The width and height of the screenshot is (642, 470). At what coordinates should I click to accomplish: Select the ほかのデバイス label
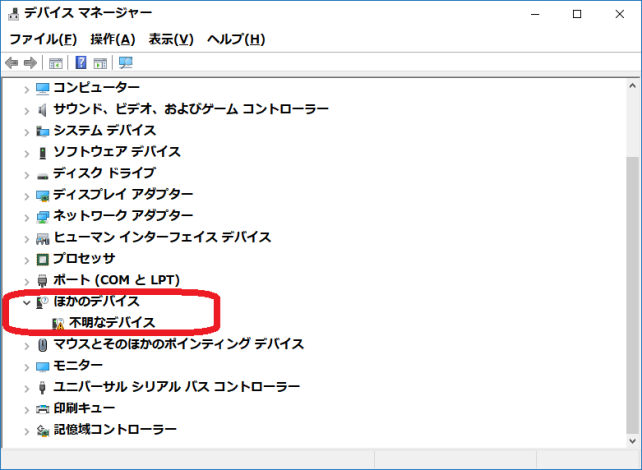pos(97,301)
